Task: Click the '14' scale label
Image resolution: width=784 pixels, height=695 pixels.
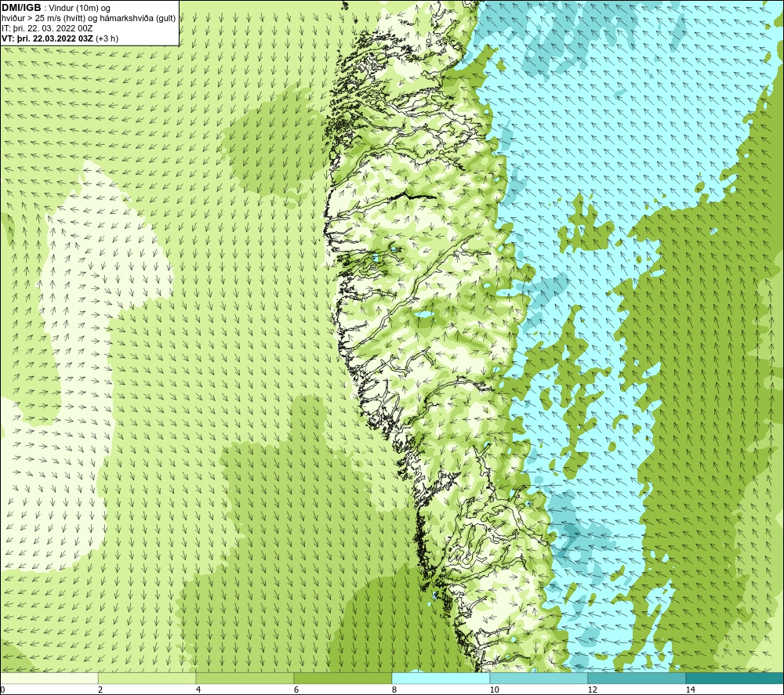Action: pyautogui.click(x=690, y=690)
